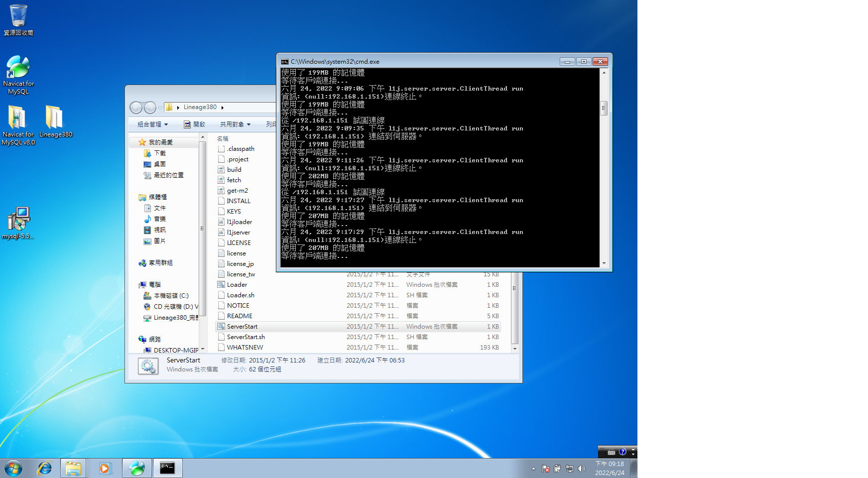Screen dimensions: 868x478
Task: Launch Internet Explorer from the taskbar
Action: (45, 468)
